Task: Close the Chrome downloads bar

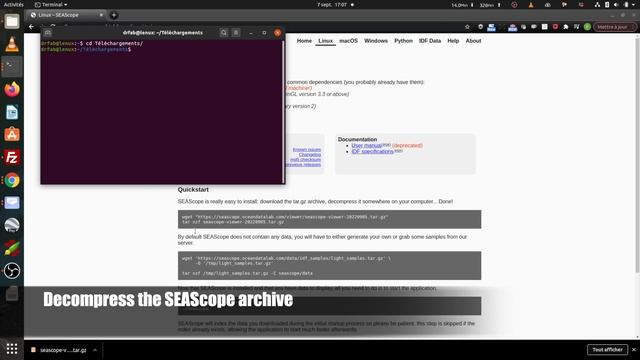Action: click(x=634, y=350)
